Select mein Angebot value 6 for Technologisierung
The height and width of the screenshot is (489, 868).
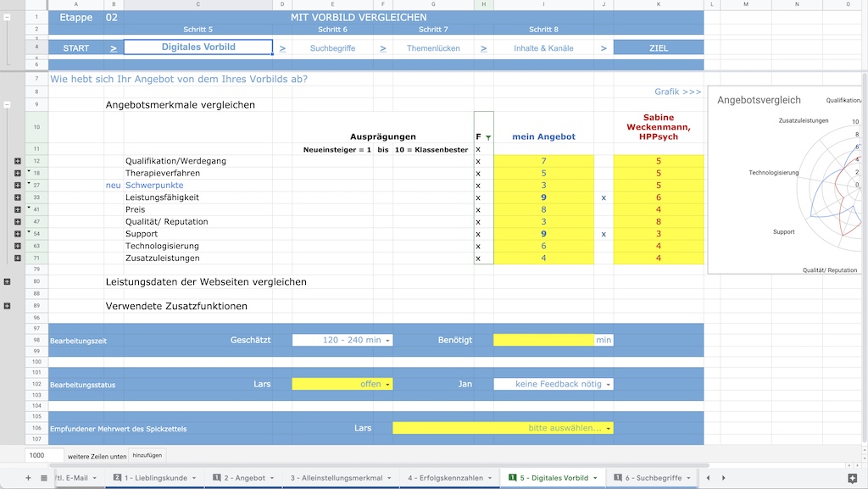543,246
